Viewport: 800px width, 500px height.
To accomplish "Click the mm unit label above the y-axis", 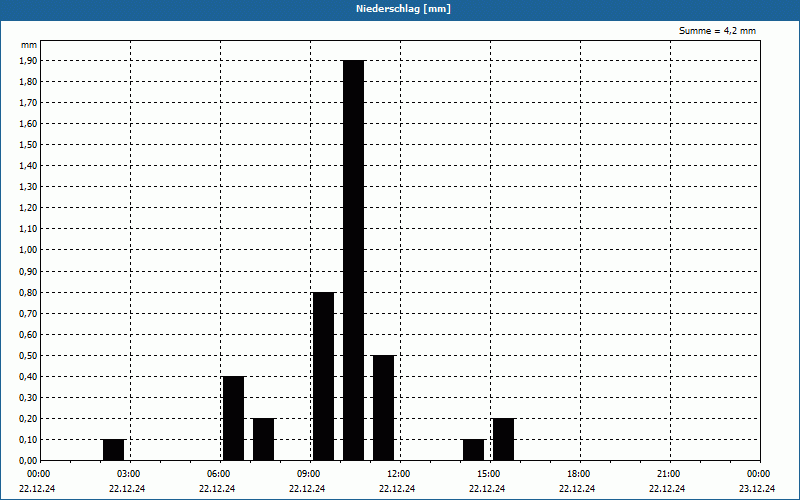I will tap(29, 45).
